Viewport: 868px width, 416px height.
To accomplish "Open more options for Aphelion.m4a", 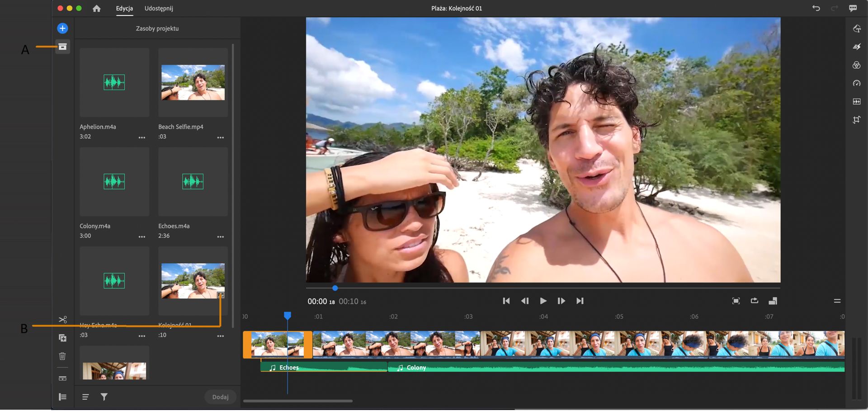I will tap(142, 137).
